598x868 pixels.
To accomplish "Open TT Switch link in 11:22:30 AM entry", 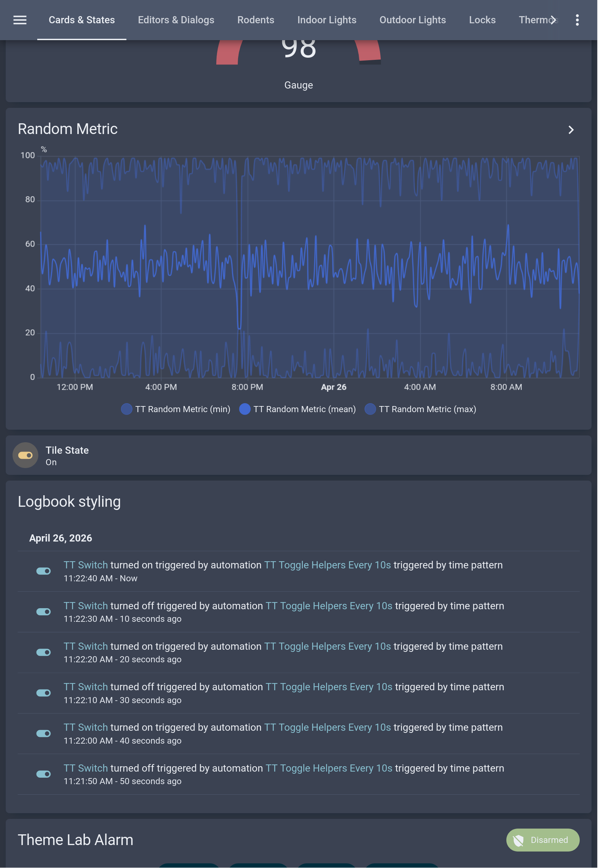I will (x=86, y=606).
